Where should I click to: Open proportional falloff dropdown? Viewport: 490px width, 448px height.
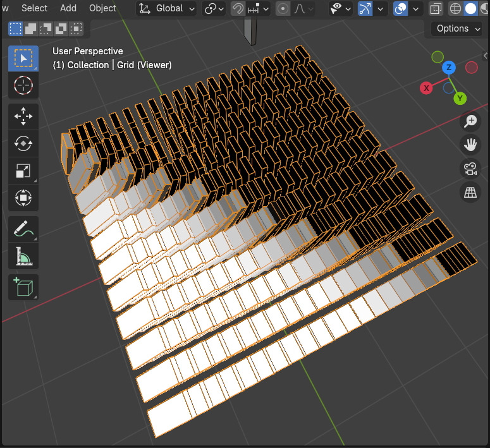click(x=303, y=9)
